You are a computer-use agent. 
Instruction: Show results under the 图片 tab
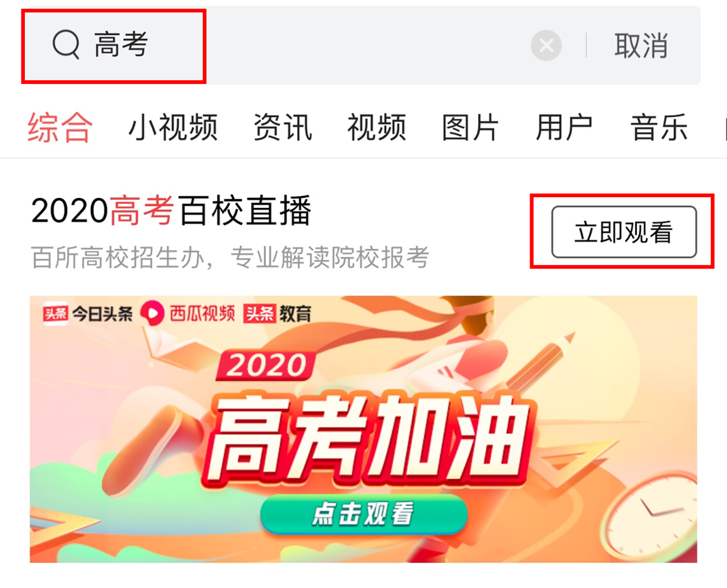(x=470, y=127)
